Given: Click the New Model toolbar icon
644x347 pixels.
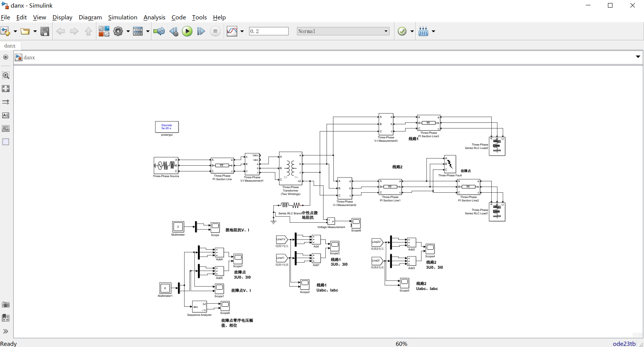Looking at the screenshot, I should (x=5, y=31).
